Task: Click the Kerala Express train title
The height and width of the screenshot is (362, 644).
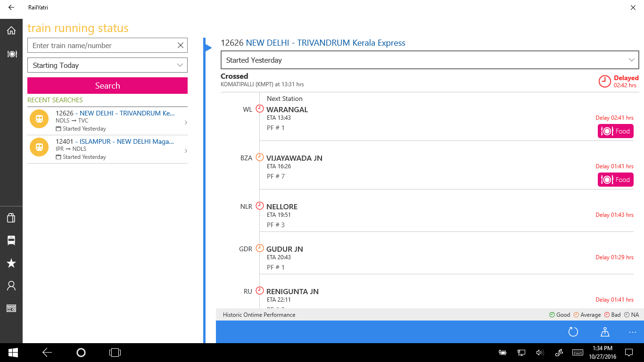Action: 313,43
